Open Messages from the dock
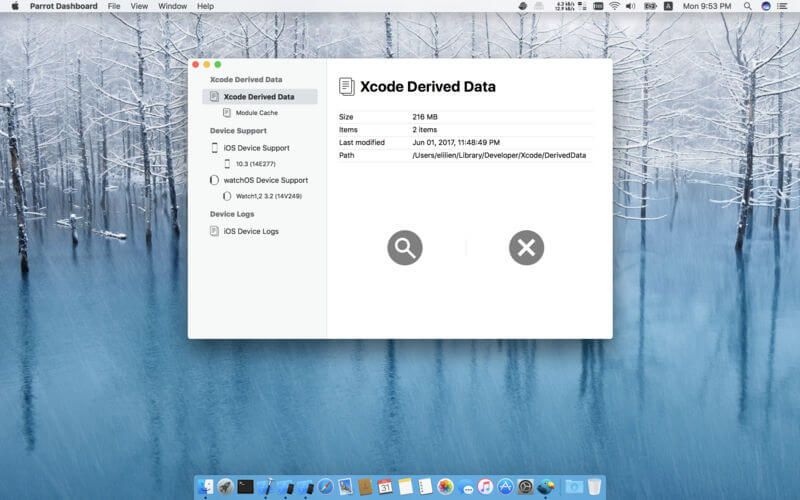The image size is (800, 500). tap(465, 486)
